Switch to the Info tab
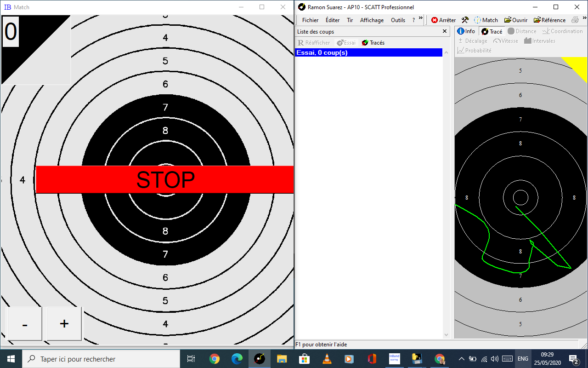The height and width of the screenshot is (368, 588). pyautogui.click(x=466, y=31)
